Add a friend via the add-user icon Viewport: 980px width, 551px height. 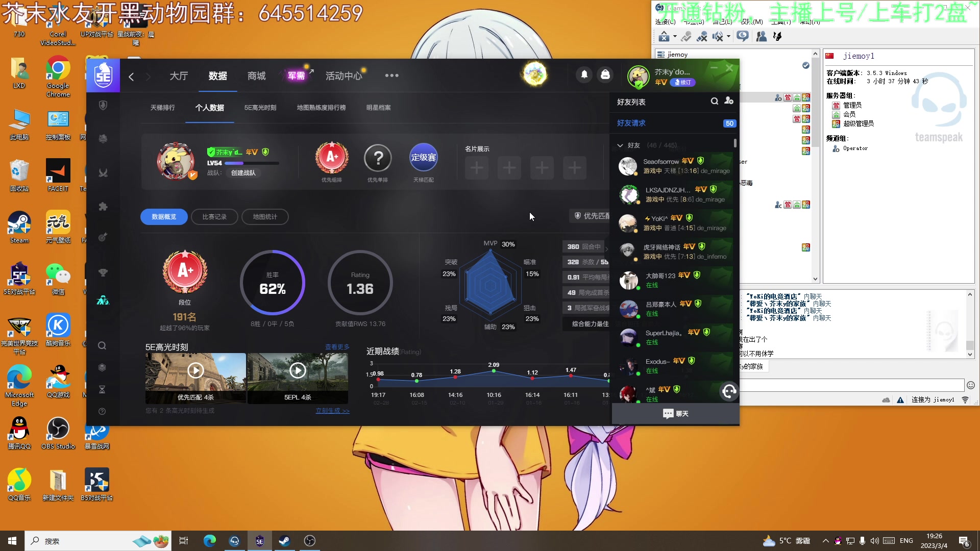[x=729, y=101]
